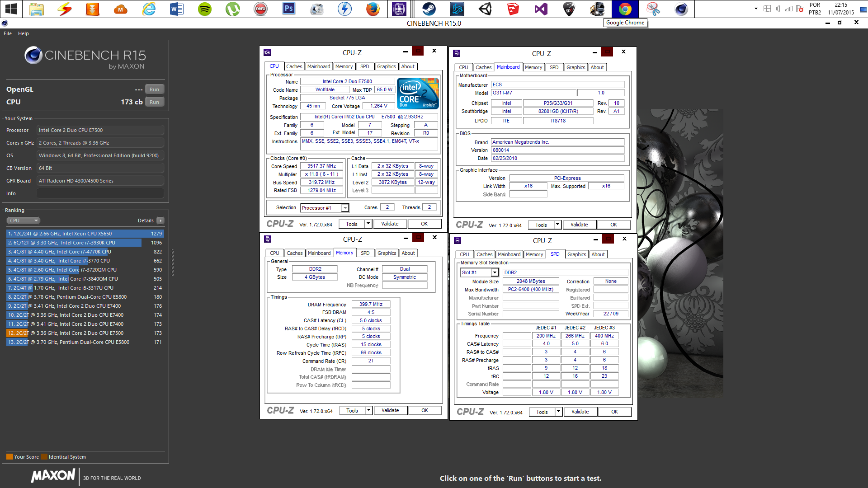
Task: Switch to Google Chrome in the taskbar
Action: click(x=625, y=9)
